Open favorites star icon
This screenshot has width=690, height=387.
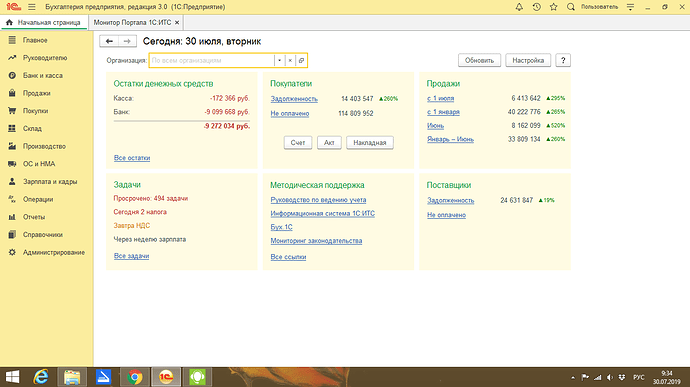tap(554, 7)
